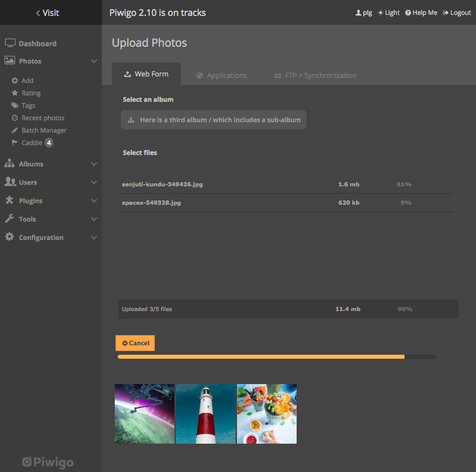476x472 pixels.
Task: Switch to the Applications tab
Action: point(221,76)
